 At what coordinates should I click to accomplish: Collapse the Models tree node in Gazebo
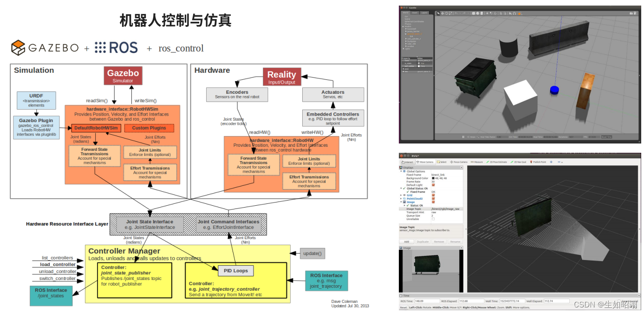[403, 26]
